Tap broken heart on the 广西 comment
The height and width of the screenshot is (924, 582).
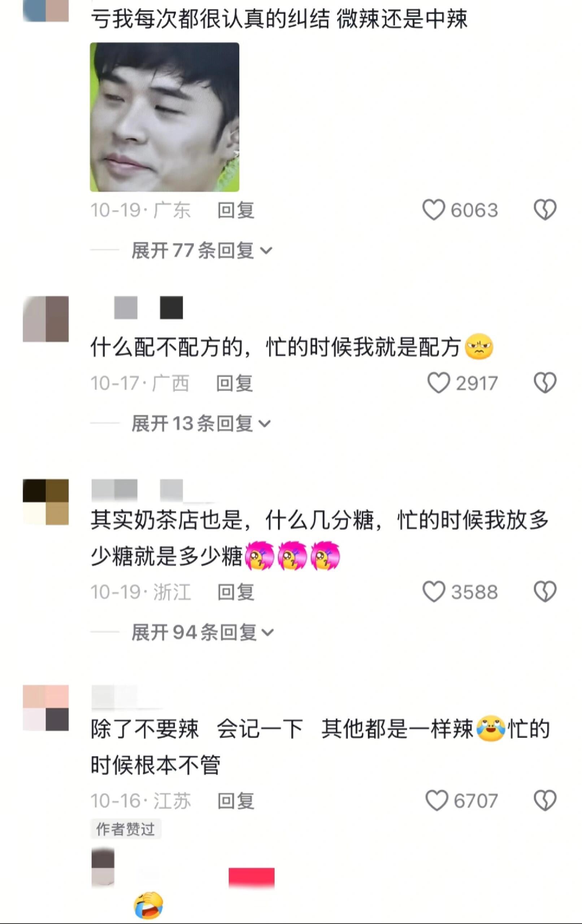[x=545, y=383]
